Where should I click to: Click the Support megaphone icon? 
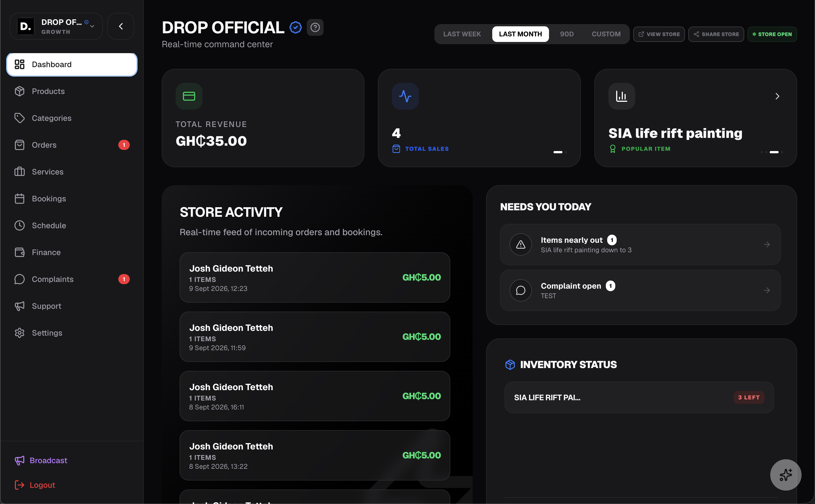click(20, 306)
